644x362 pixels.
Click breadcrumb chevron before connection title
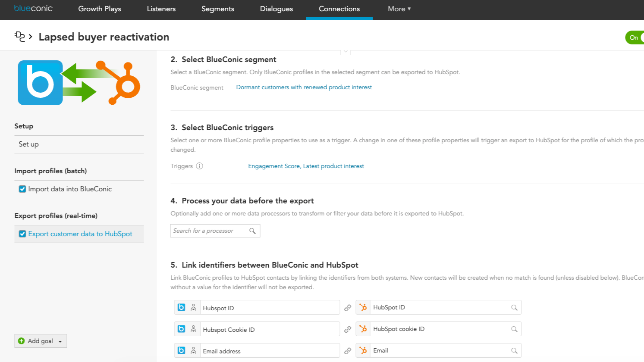(31, 37)
